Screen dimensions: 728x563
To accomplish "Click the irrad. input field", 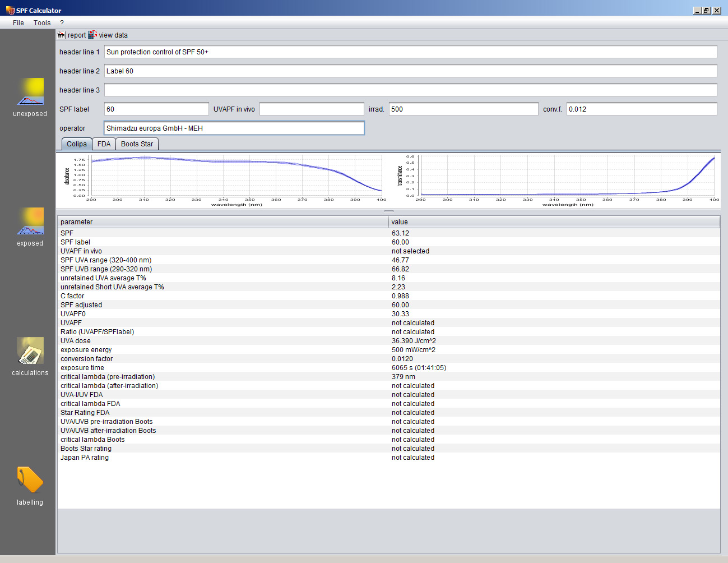I will click(463, 109).
